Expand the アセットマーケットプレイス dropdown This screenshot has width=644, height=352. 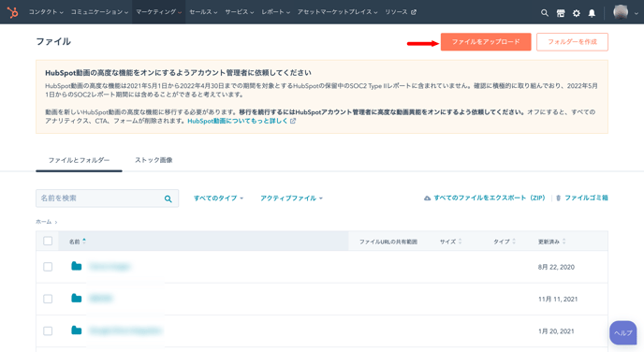[x=337, y=12]
